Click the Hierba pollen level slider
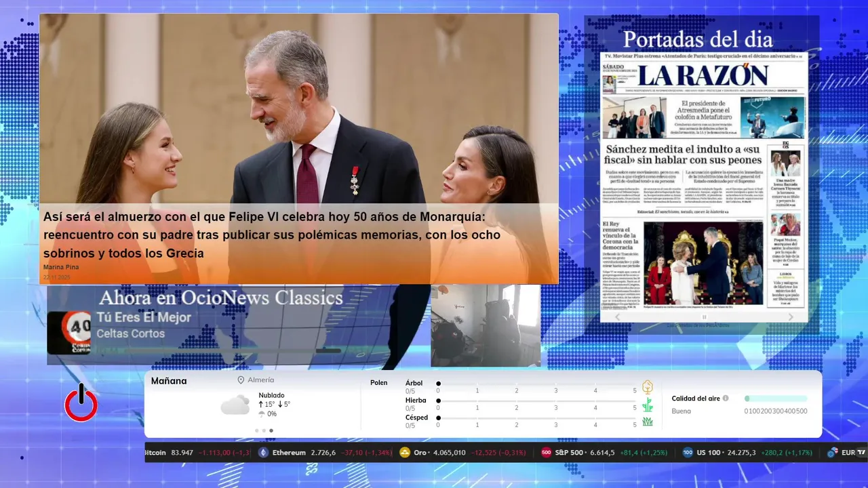Image resolution: width=868 pixels, height=488 pixels. click(536, 401)
